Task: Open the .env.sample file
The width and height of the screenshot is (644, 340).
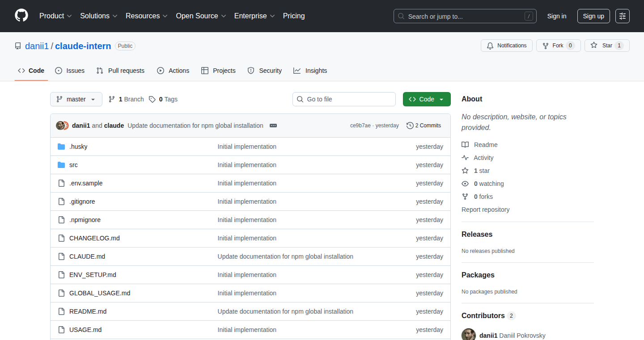Action: [86, 183]
